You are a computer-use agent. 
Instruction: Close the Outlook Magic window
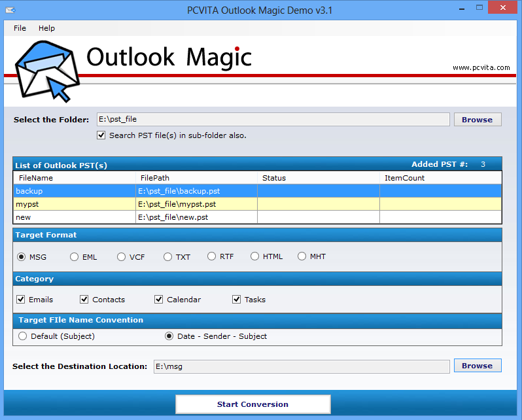click(502, 7)
